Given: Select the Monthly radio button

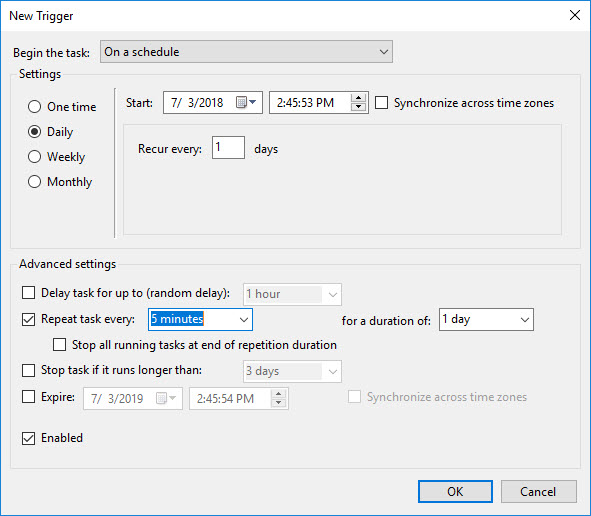Looking at the screenshot, I should click(x=34, y=182).
